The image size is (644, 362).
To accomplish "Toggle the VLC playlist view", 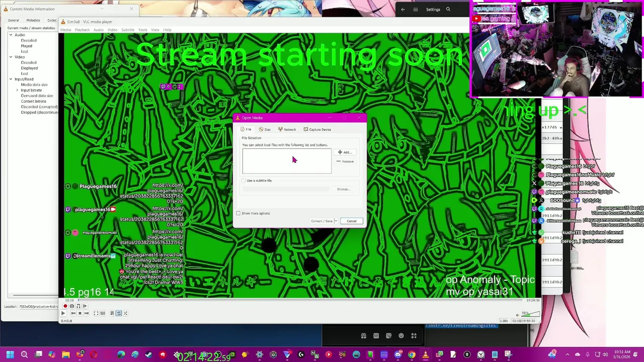I will [x=112, y=313].
